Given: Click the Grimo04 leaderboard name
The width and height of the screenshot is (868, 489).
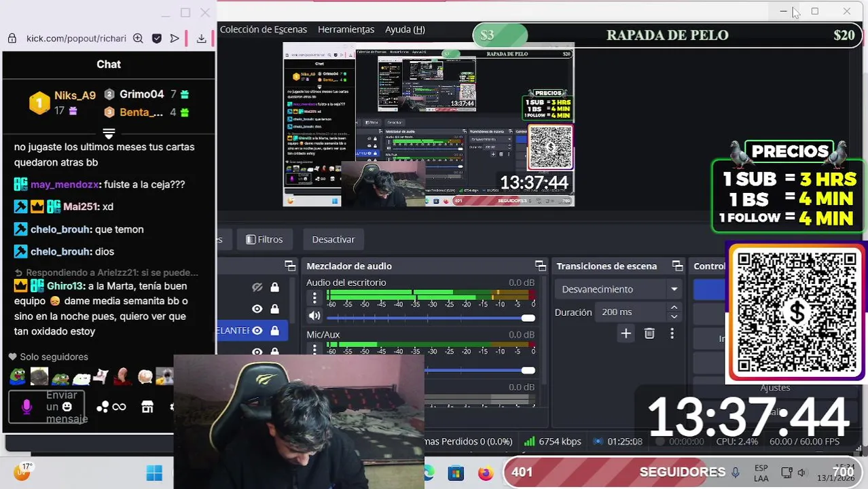Looking at the screenshot, I should pos(142,94).
